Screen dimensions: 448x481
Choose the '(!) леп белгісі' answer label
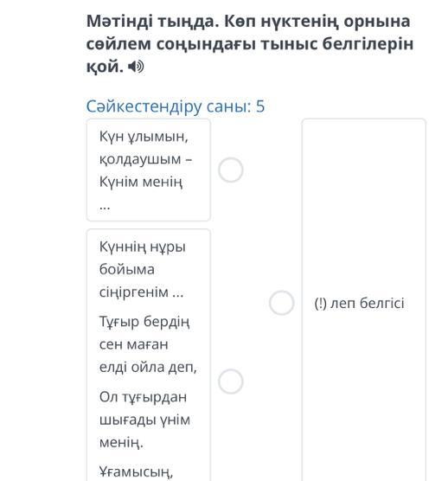[359, 303]
